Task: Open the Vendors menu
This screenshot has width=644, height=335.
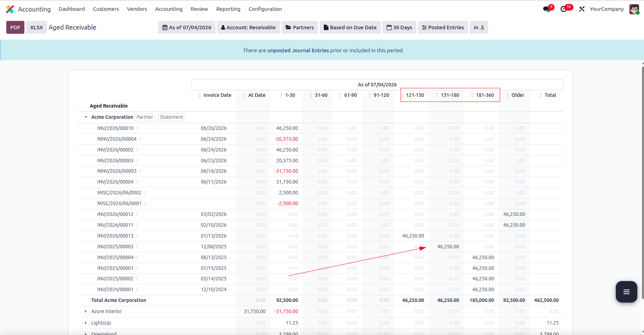Action: [x=137, y=9]
